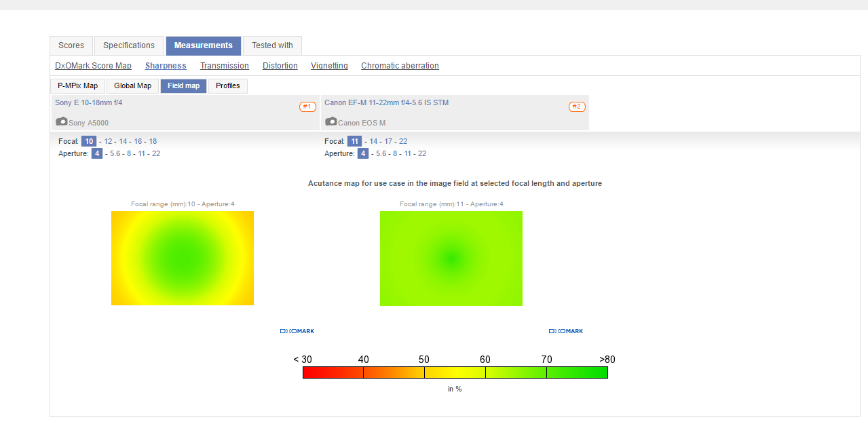Click the #1 lens rank badge

[307, 107]
